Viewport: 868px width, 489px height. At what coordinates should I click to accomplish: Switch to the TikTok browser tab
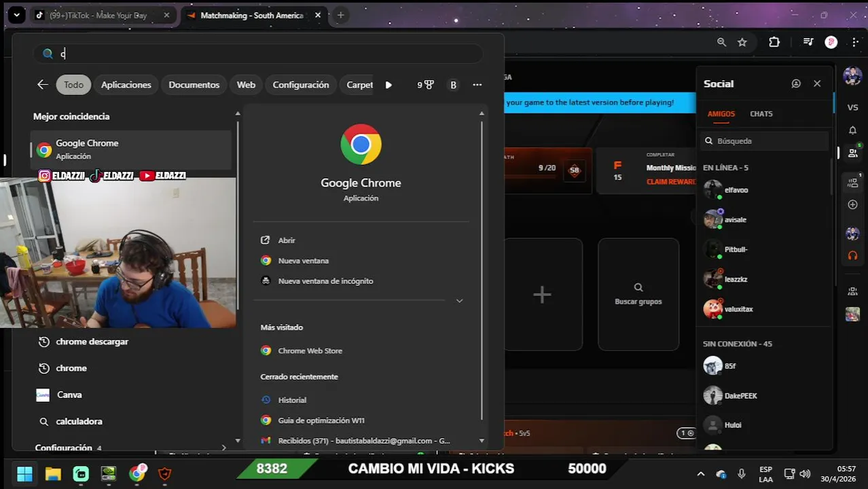(x=99, y=15)
